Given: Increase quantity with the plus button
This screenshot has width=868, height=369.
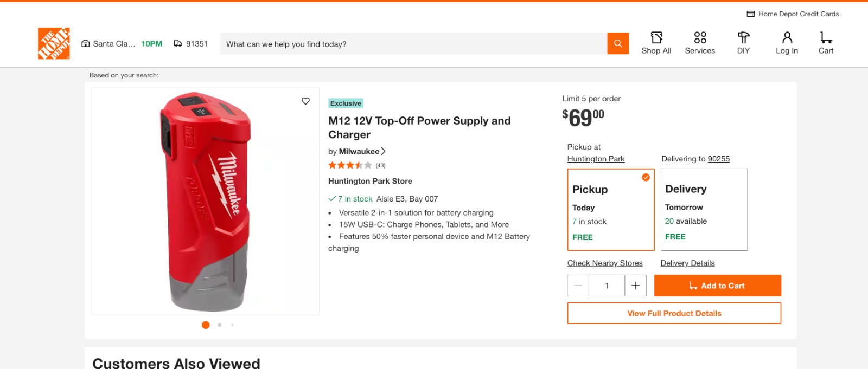Looking at the screenshot, I should click(635, 286).
